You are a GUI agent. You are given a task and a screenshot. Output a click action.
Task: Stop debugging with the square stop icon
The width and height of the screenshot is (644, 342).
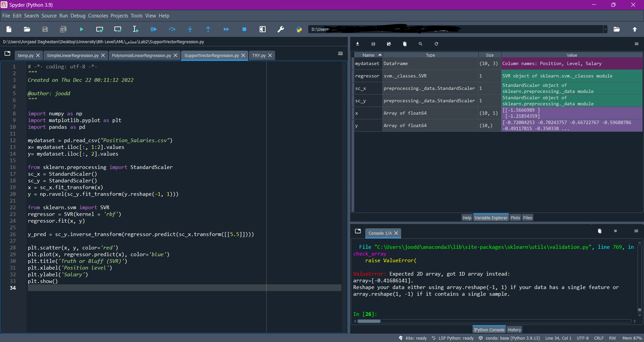pos(244,30)
